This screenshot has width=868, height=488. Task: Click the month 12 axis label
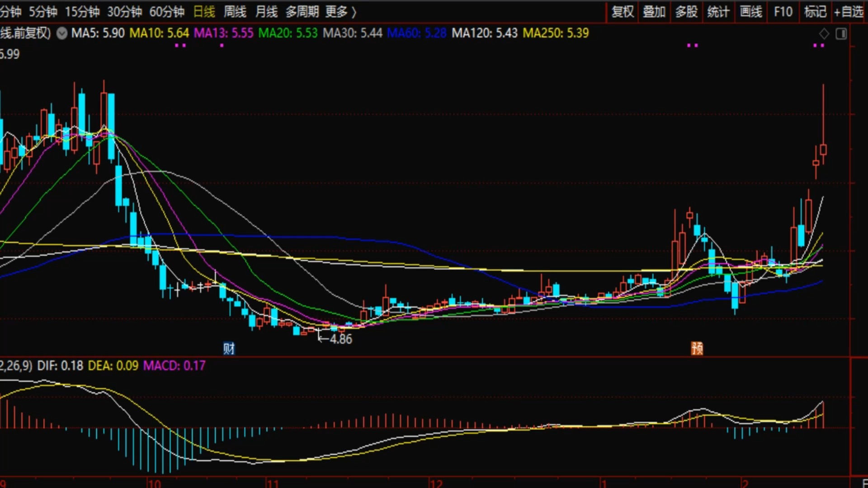click(436, 483)
